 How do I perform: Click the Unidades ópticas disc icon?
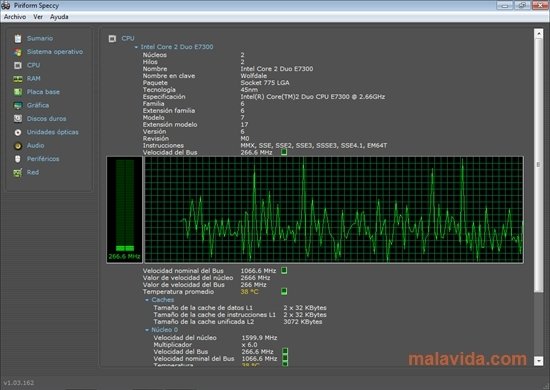point(18,132)
